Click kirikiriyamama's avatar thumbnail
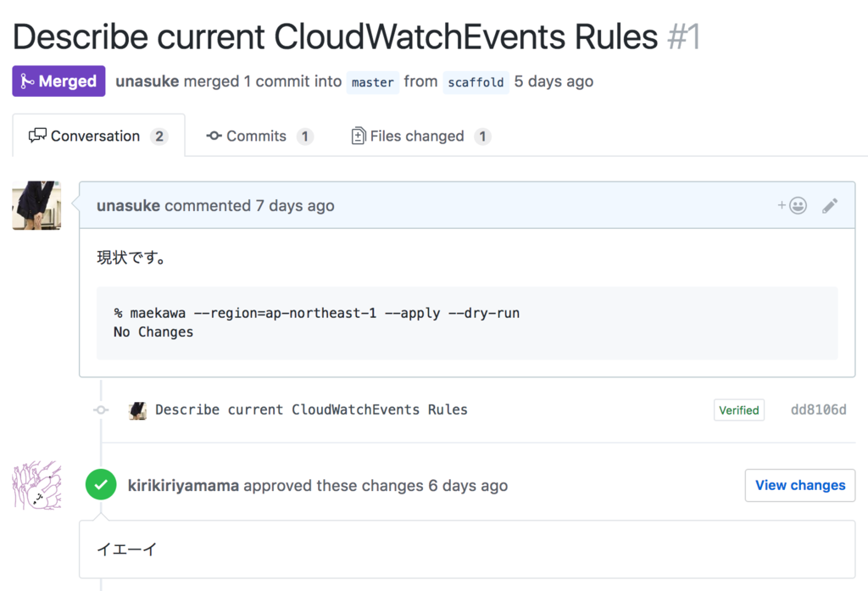 pos(36,485)
